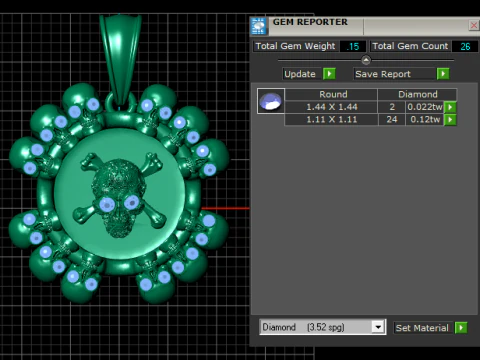The height and width of the screenshot is (360, 480).
Task: Click Total Gem Count value 26
Action: click(x=465, y=46)
